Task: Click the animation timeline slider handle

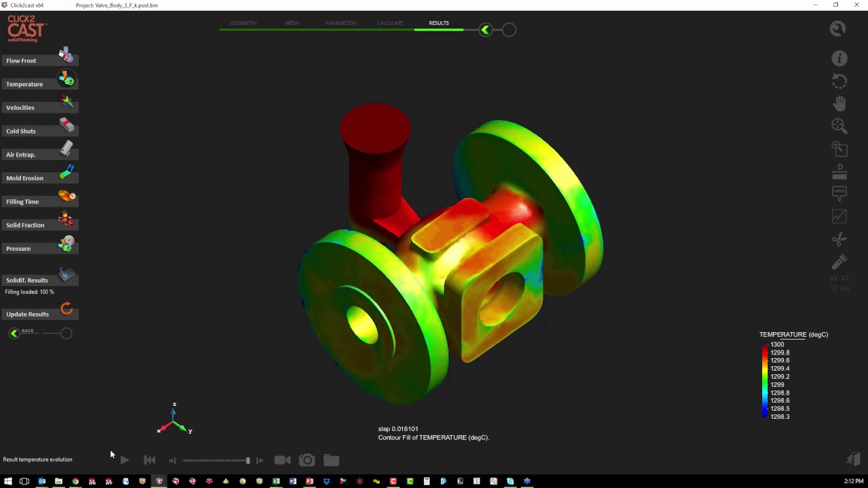Action: coord(248,460)
